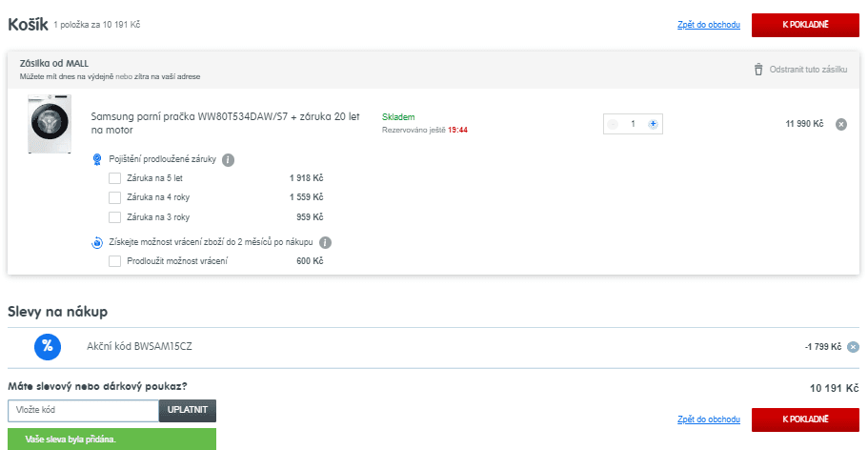This screenshot has width=868, height=450.
Task: Check the 3-year warranty box
Action: [114, 217]
